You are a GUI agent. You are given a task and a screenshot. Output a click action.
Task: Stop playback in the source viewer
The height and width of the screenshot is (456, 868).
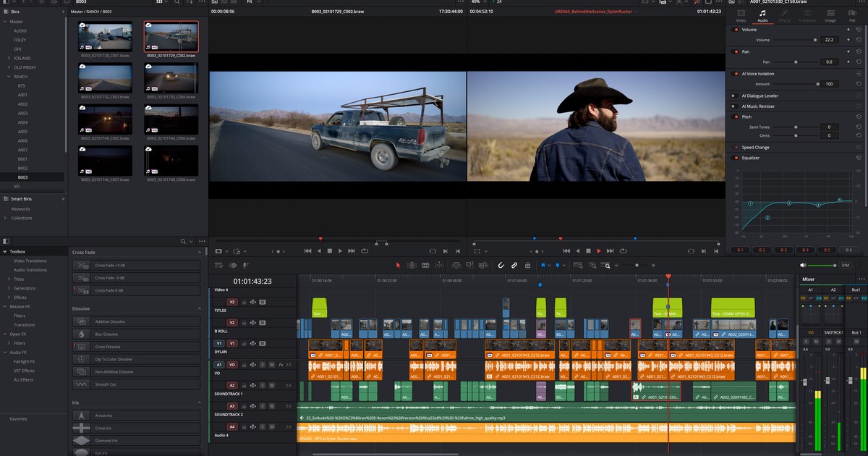330,250
